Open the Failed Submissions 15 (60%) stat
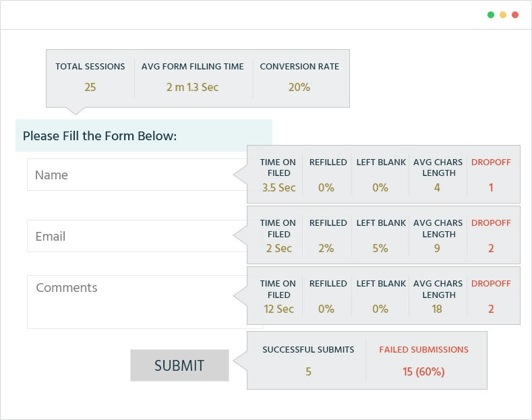 tap(423, 371)
